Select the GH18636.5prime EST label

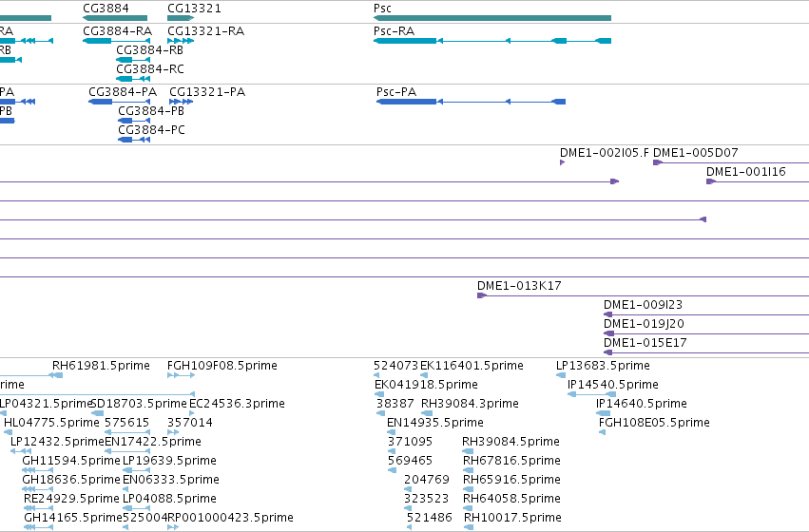click(71, 480)
